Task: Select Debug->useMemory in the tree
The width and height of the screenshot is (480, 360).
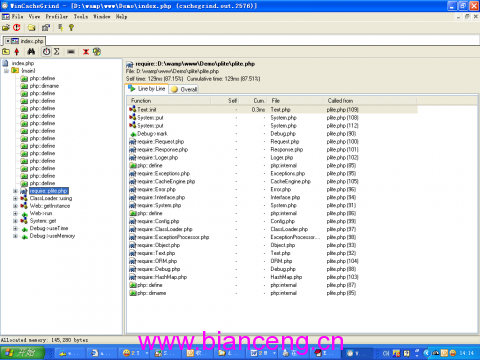Action: pyautogui.click(x=52, y=236)
